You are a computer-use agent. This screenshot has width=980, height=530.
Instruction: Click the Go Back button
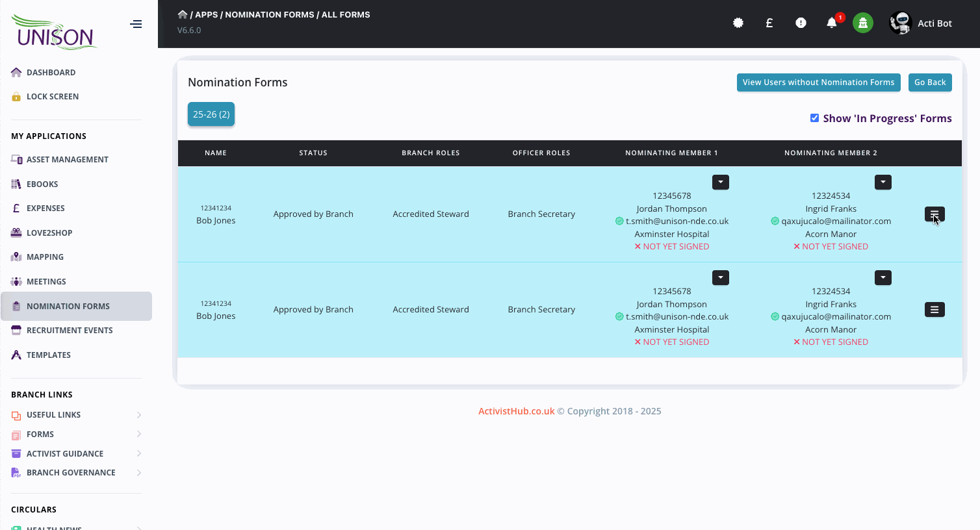click(x=929, y=82)
